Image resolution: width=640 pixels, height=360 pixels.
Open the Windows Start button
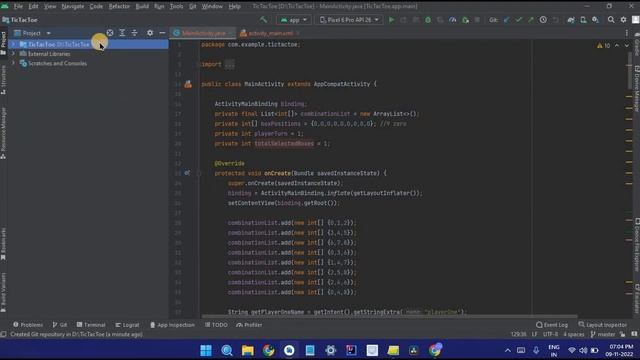tap(206, 350)
